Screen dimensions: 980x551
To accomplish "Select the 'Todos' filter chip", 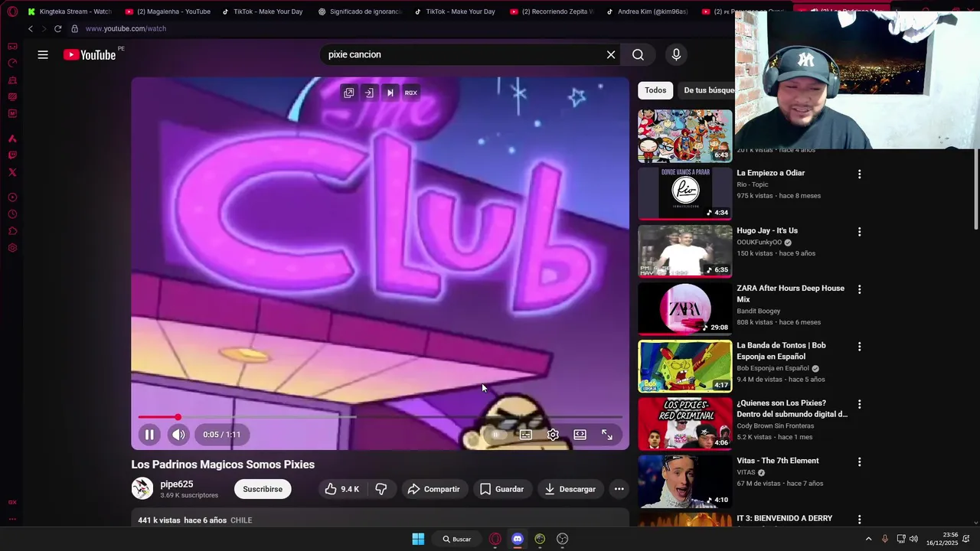I will click(655, 90).
